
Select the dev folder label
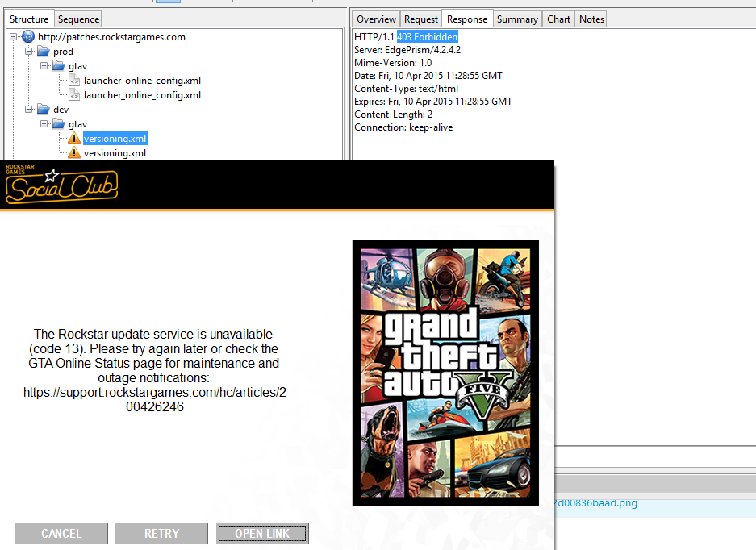61,110
